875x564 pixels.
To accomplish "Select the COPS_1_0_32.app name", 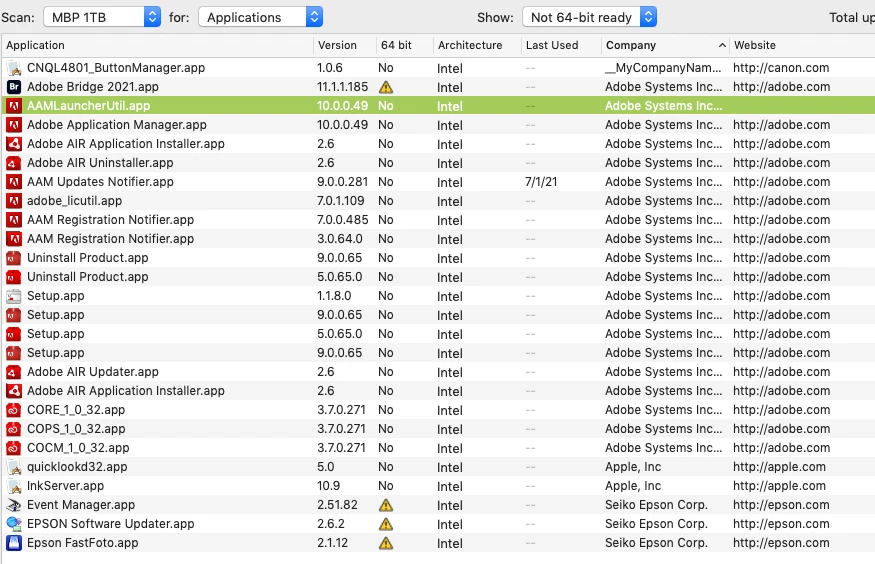I will pos(76,429).
